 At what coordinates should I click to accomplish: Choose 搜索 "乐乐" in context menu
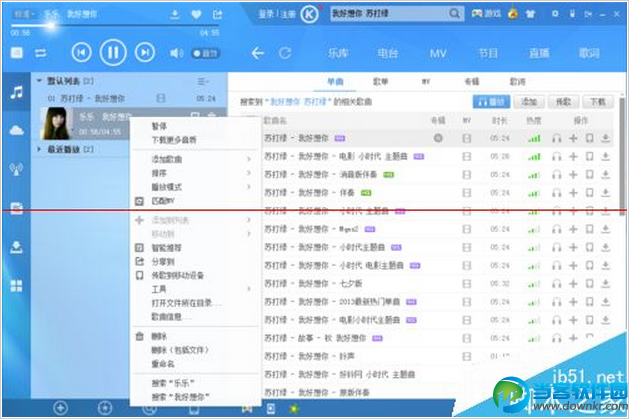click(173, 383)
